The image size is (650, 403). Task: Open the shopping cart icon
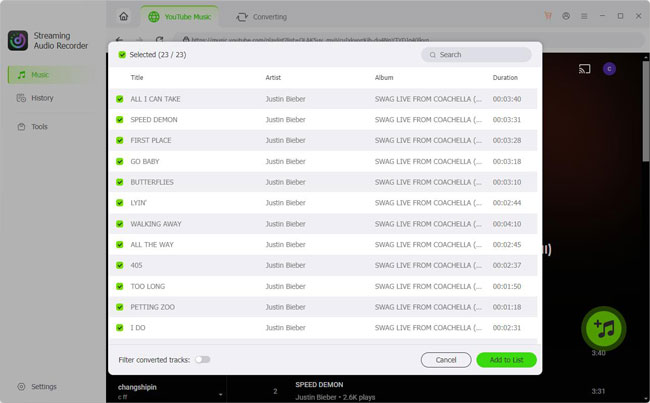click(548, 16)
